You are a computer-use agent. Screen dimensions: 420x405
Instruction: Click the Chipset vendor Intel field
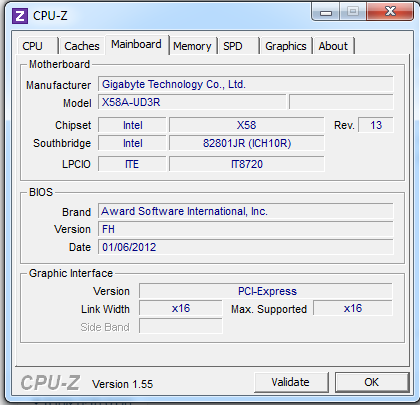coord(132,125)
